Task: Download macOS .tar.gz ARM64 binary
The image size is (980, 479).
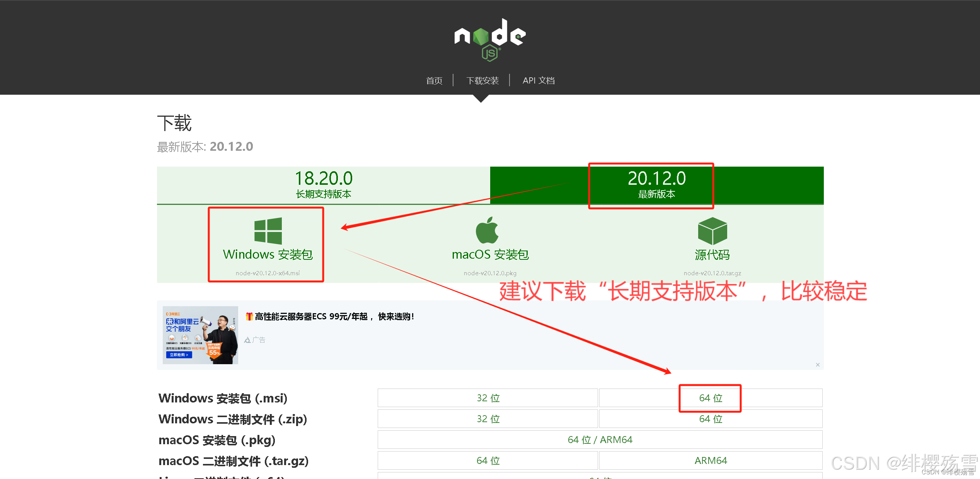Action: click(x=711, y=460)
